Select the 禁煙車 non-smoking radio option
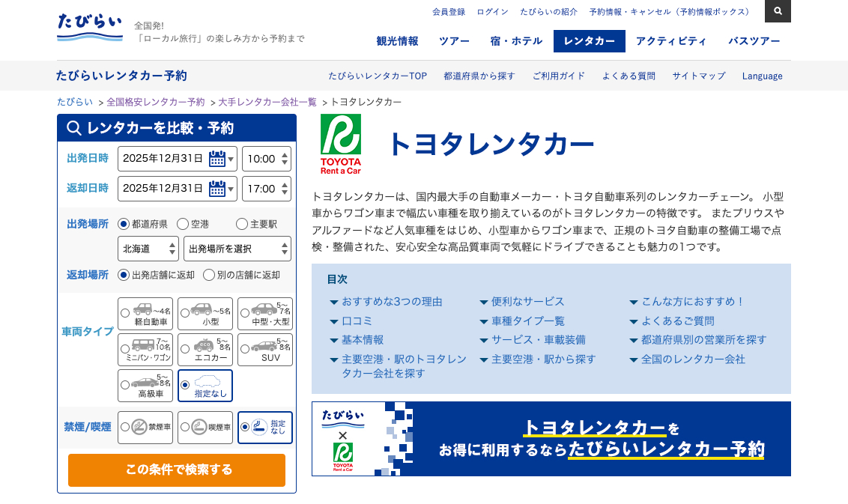This screenshot has height=504, width=848. point(125,427)
